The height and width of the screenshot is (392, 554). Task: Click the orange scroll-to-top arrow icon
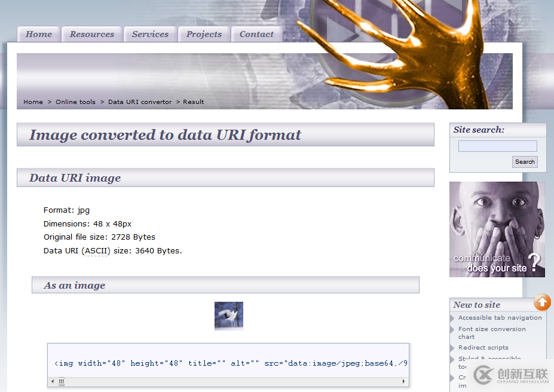point(542,302)
